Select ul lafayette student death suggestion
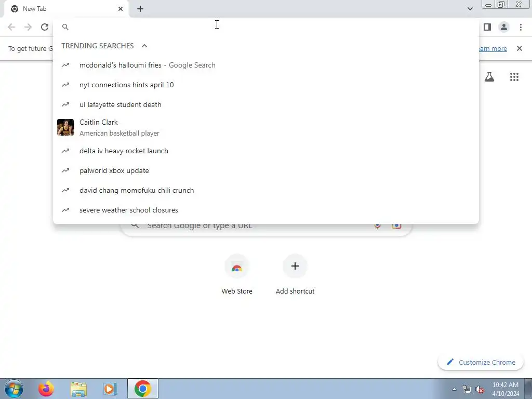 click(x=266, y=104)
